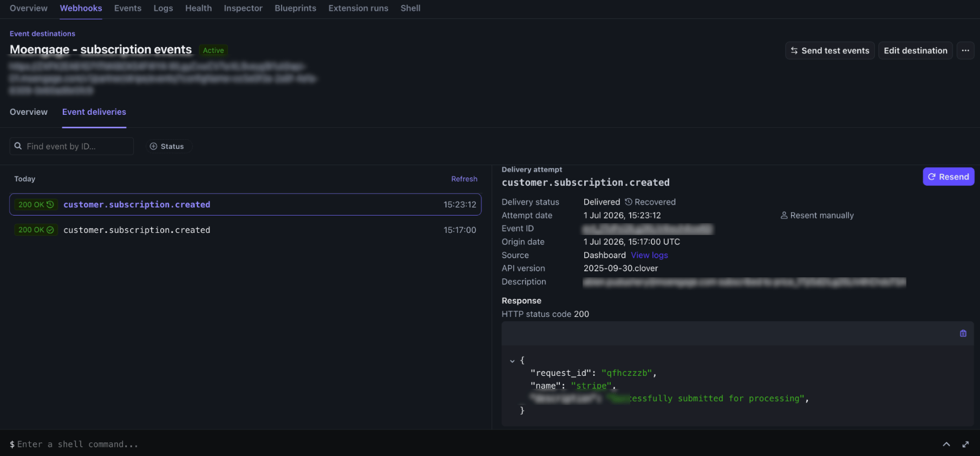This screenshot has width=980, height=456.
Task: Maximize the shell with the expand arrows icon
Action: point(965,444)
